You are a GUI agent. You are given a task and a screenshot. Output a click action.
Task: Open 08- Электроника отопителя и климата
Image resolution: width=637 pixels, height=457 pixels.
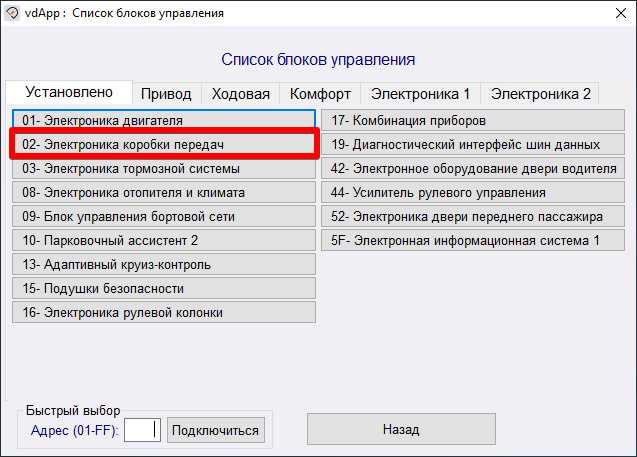point(164,192)
